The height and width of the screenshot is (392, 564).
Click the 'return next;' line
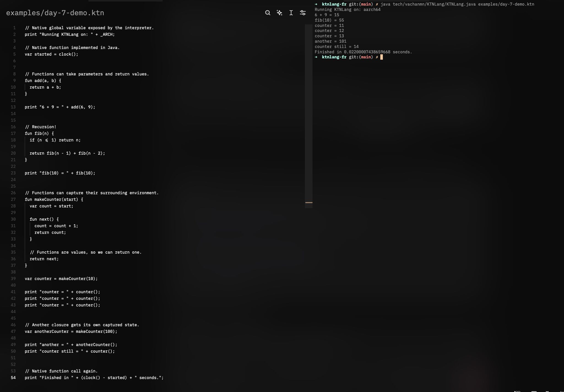coord(44,259)
